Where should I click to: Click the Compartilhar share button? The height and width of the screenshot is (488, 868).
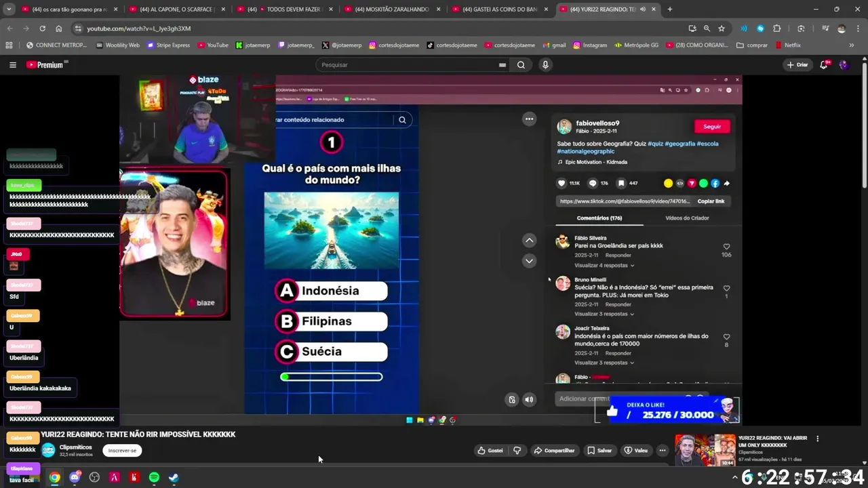554,451
